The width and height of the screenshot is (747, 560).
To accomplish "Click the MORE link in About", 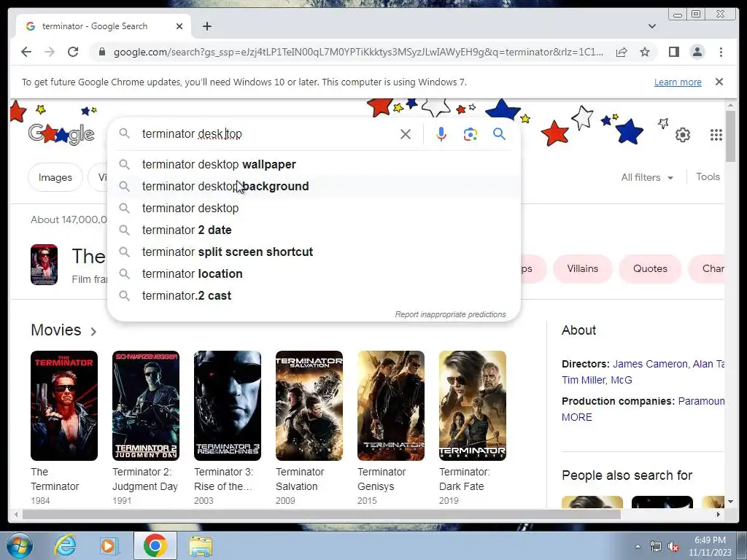I will click(576, 417).
